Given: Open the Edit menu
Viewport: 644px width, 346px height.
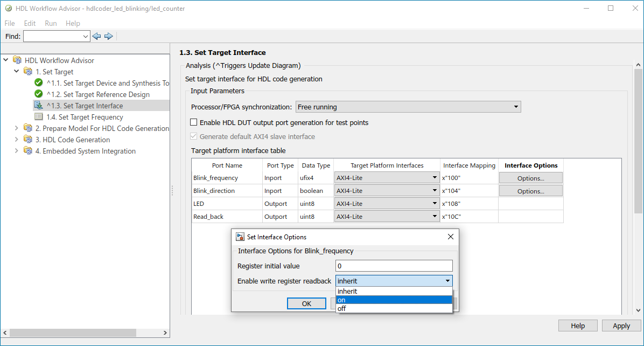Looking at the screenshot, I should [30, 23].
